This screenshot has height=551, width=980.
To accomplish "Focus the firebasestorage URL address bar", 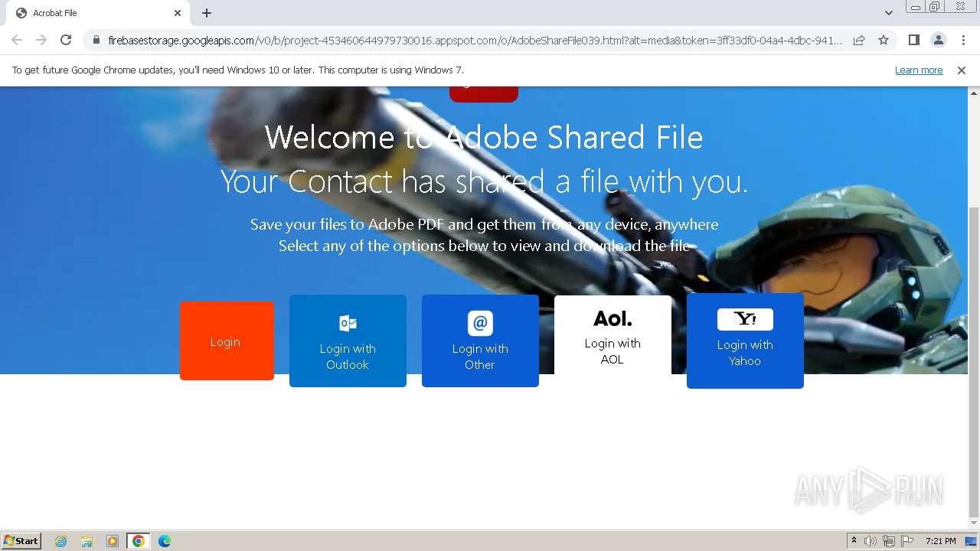I will click(475, 40).
